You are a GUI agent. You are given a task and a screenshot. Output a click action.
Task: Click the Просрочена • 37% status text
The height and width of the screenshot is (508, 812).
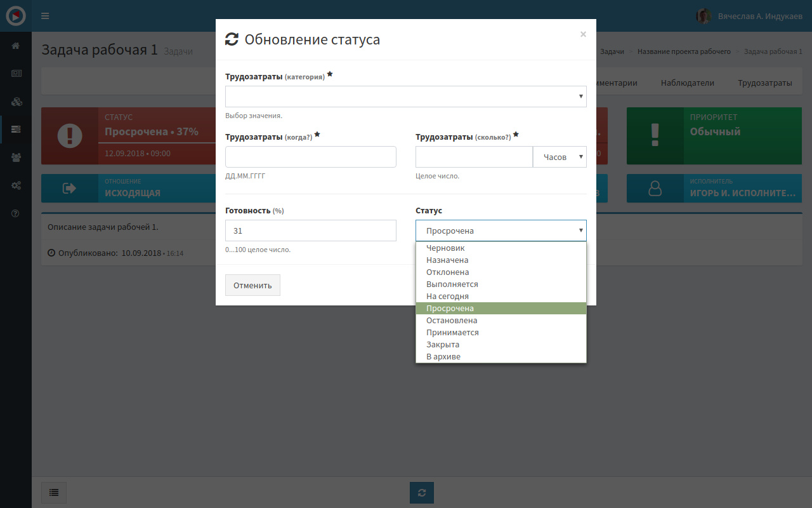pos(152,131)
